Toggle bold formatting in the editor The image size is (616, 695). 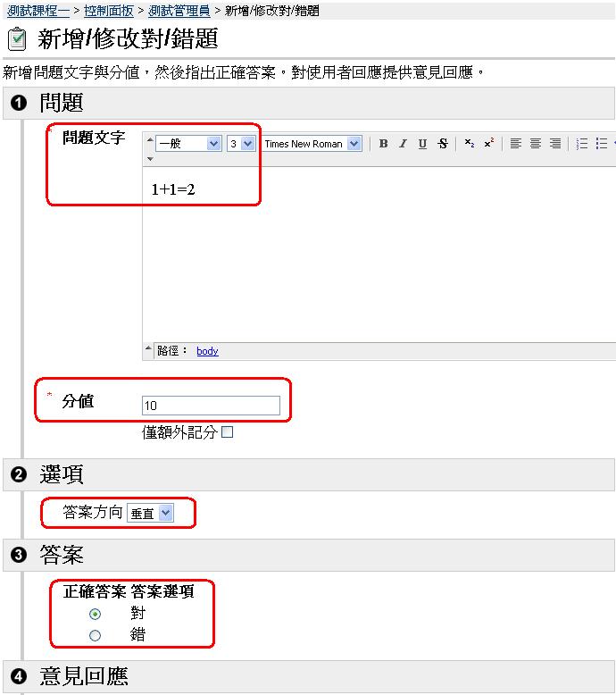coord(383,144)
